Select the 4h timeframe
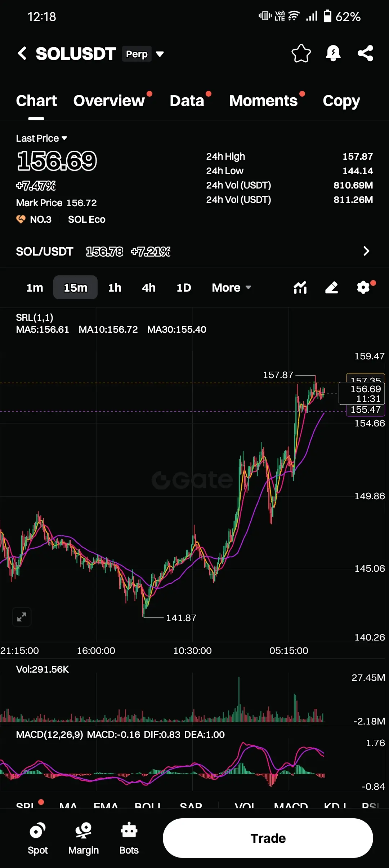Viewport: 389px width, 868px height. [x=149, y=288]
